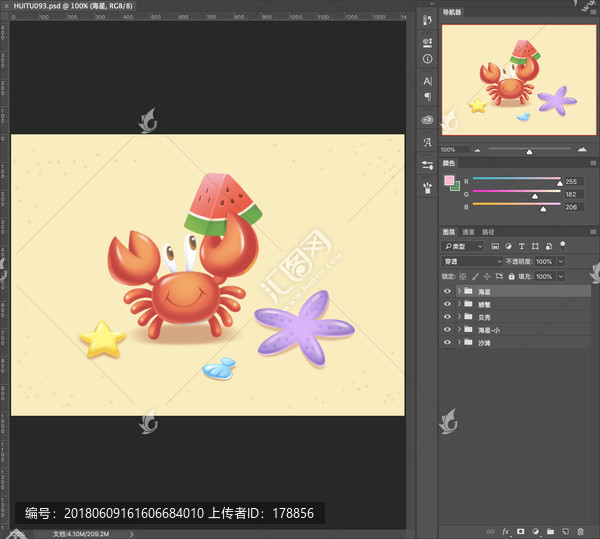Screen dimensions: 600x539
Task: Click the R channel color slider
Action: pos(517,179)
